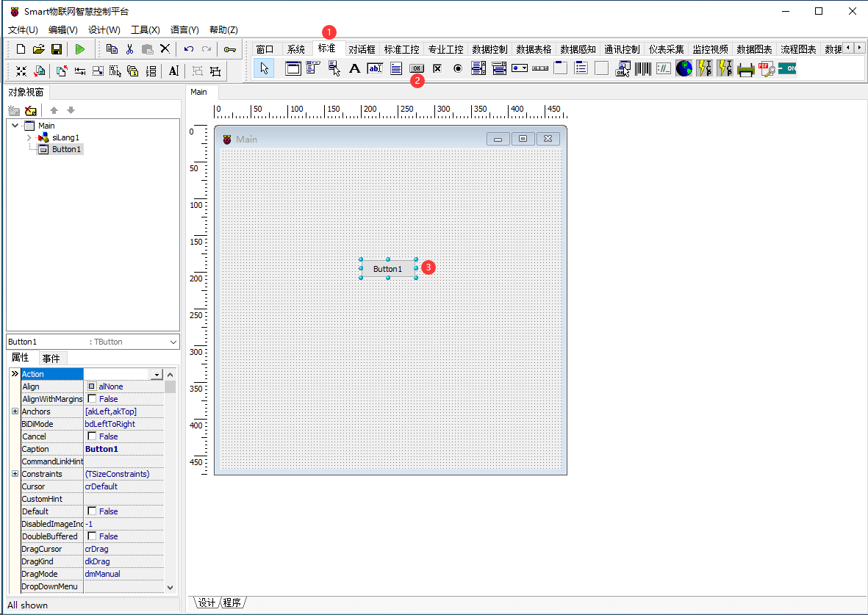The width and height of the screenshot is (868, 615).
Task: Switch to the 程序 tab at the bottom
Action: [x=232, y=603]
